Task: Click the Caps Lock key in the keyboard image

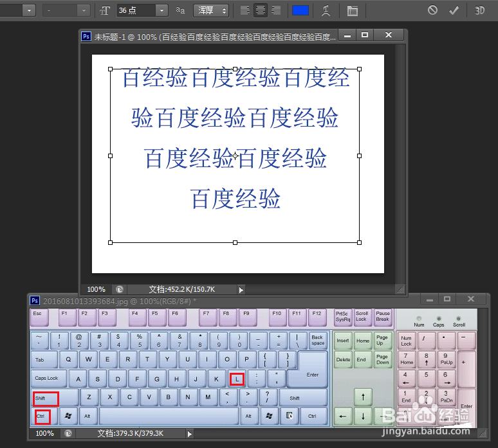Action: coord(49,378)
